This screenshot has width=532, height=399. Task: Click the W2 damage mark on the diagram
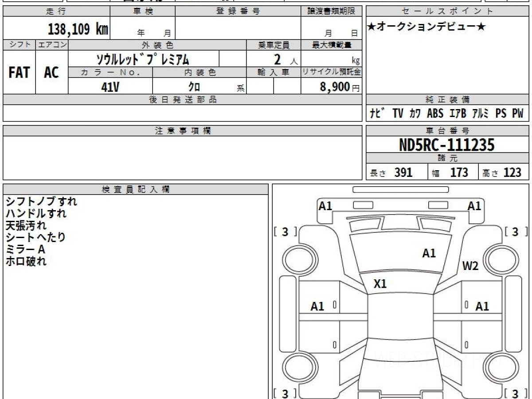[470, 266]
